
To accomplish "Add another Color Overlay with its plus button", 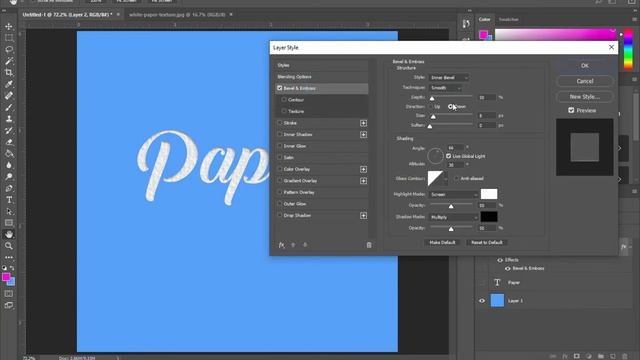I will point(363,169).
